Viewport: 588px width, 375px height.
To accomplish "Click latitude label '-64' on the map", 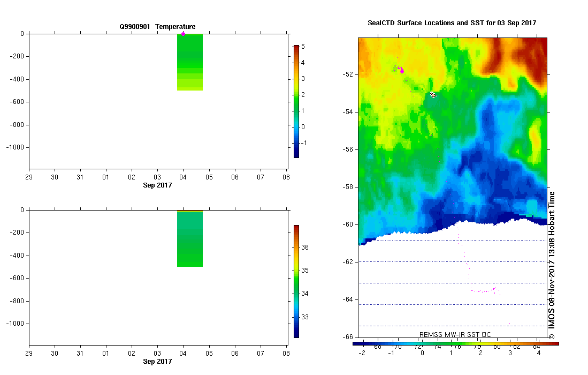I will point(348,299).
